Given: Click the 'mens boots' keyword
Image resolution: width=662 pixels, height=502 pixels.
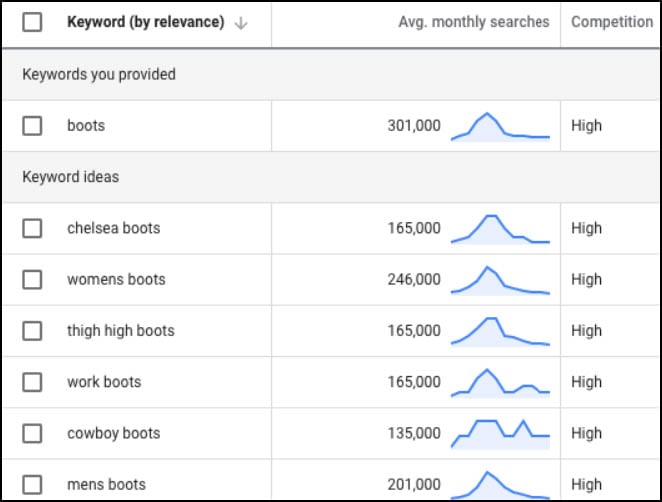Looking at the screenshot, I should click(106, 485).
